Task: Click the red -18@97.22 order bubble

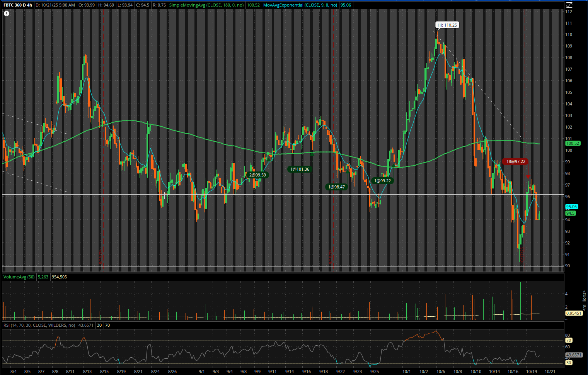Action: 515,161
